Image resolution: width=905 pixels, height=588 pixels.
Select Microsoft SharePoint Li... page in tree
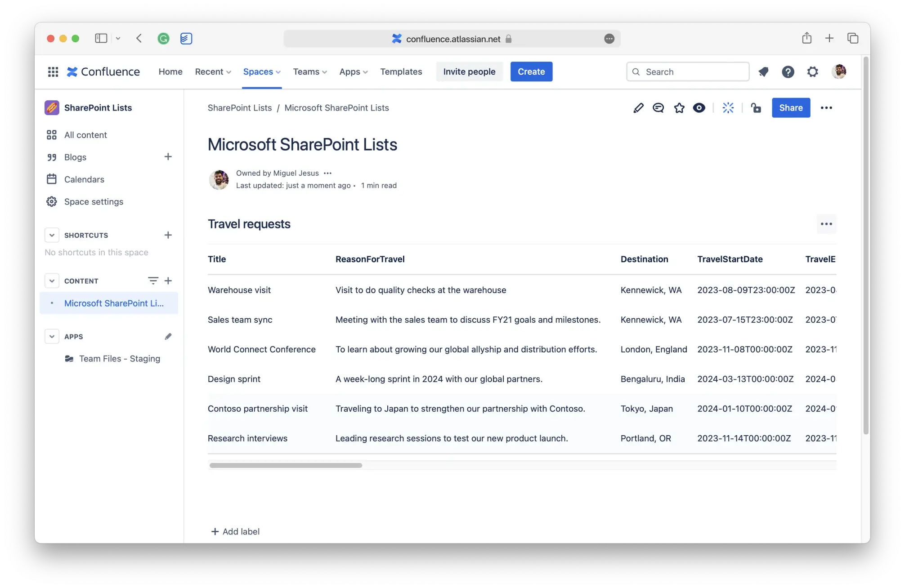(109, 303)
